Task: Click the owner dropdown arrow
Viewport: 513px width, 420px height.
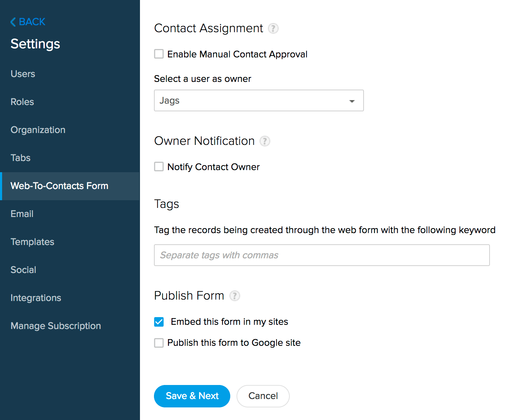Action: (x=352, y=101)
